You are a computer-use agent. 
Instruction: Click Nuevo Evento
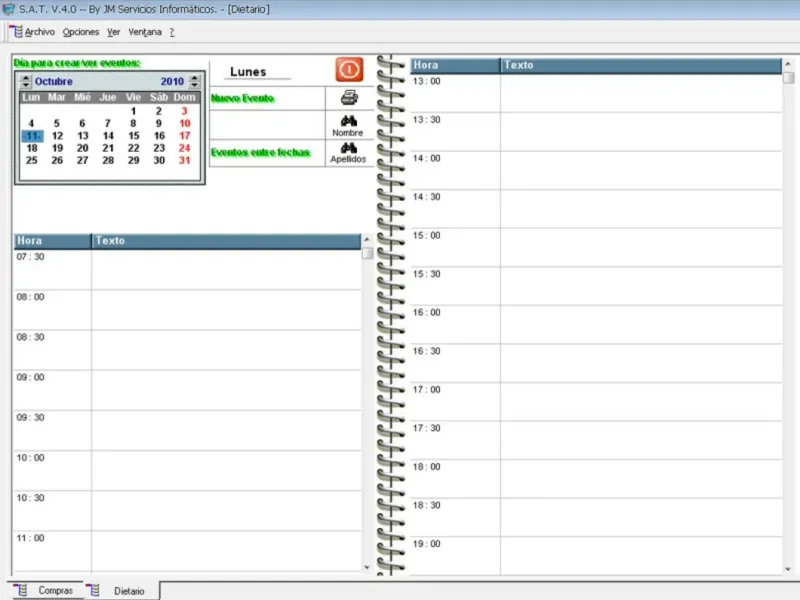point(242,98)
